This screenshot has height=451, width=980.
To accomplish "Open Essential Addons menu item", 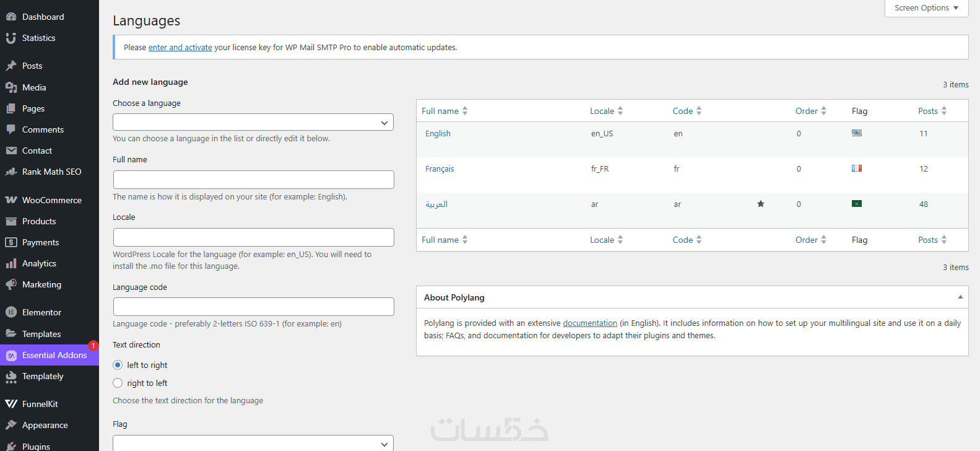I will [54, 355].
